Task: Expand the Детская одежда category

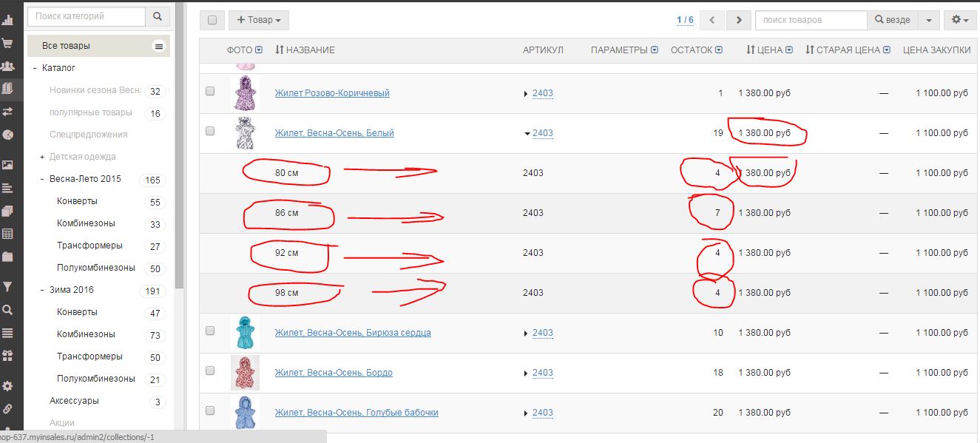Action: pyautogui.click(x=43, y=157)
